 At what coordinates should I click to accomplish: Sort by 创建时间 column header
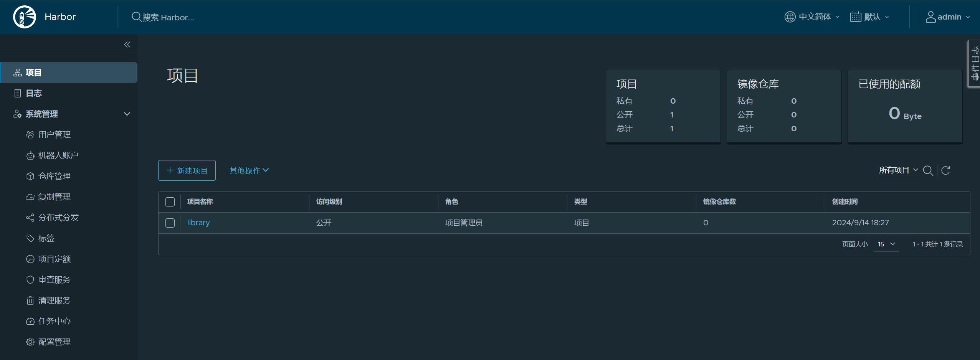click(845, 202)
